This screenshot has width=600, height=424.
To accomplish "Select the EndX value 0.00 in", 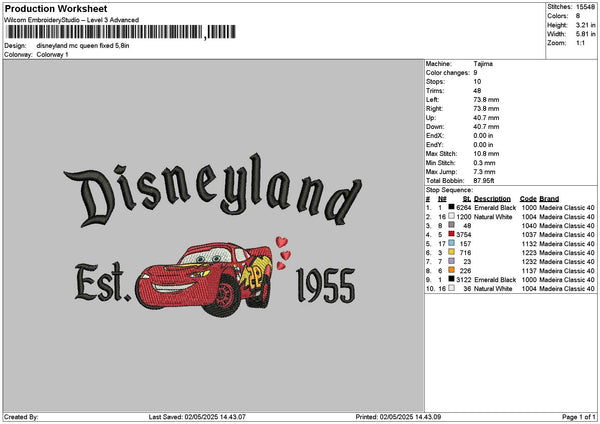I will 483,136.
